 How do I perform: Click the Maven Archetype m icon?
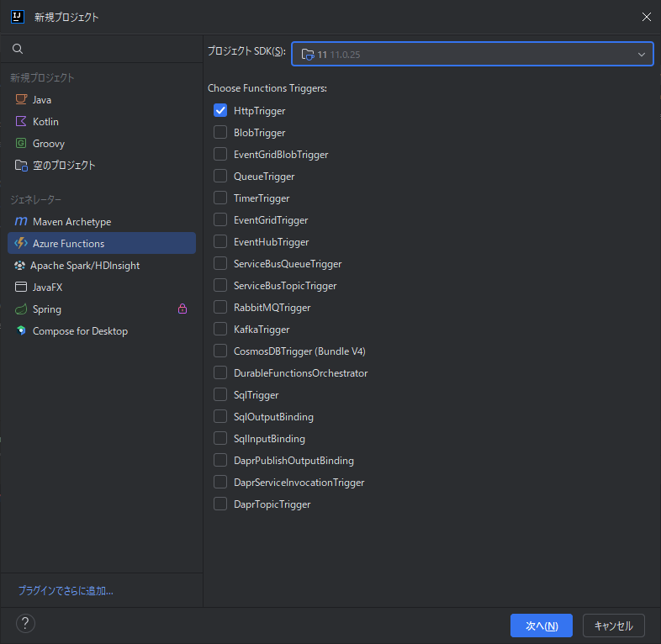(x=21, y=221)
